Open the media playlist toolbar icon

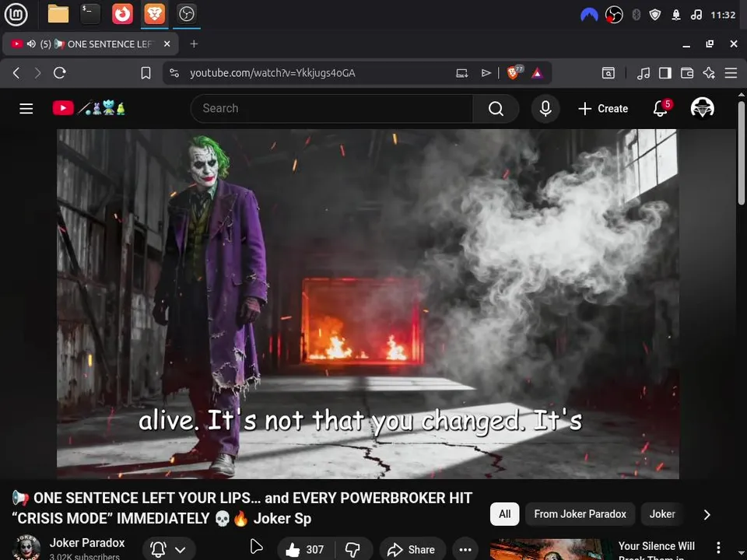[x=644, y=73]
